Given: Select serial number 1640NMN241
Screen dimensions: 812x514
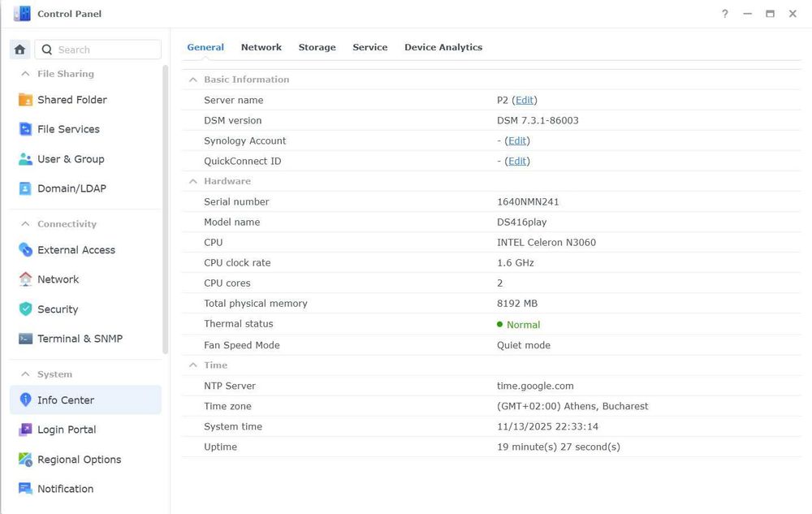Looking at the screenshot, I should click(528, 202).
